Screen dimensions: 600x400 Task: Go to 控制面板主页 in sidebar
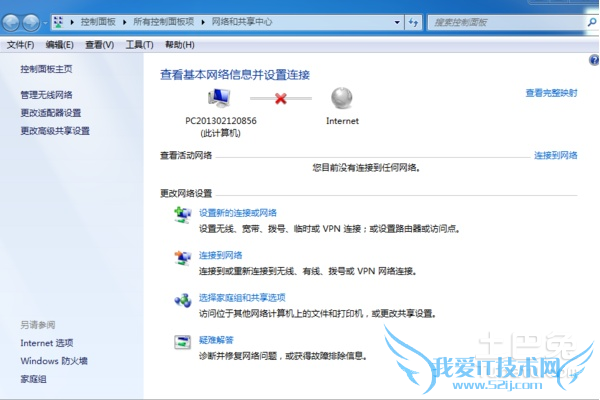point(46,69)
